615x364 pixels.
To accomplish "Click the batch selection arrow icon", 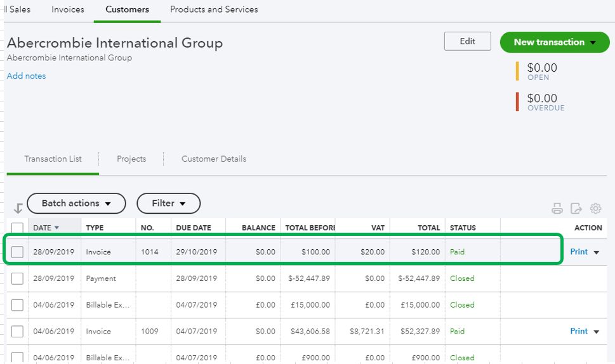I will (18, 208).
